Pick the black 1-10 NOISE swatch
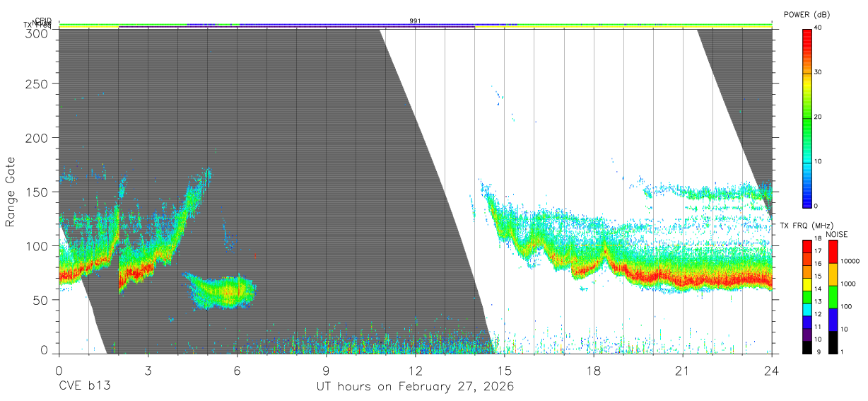868x401 pixels. [833, 341]
